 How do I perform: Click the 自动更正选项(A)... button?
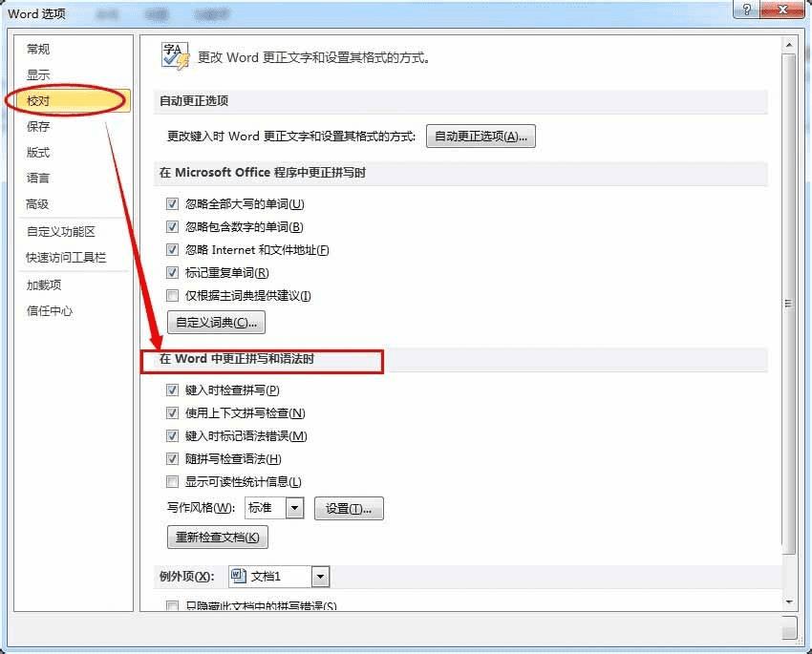(x=481, y=137)
